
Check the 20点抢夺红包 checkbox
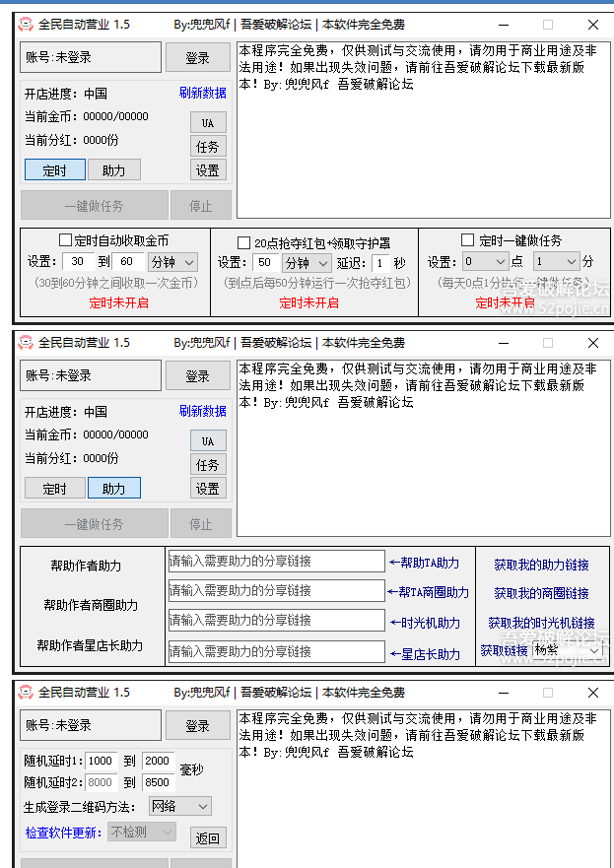[x=244, y=242]
